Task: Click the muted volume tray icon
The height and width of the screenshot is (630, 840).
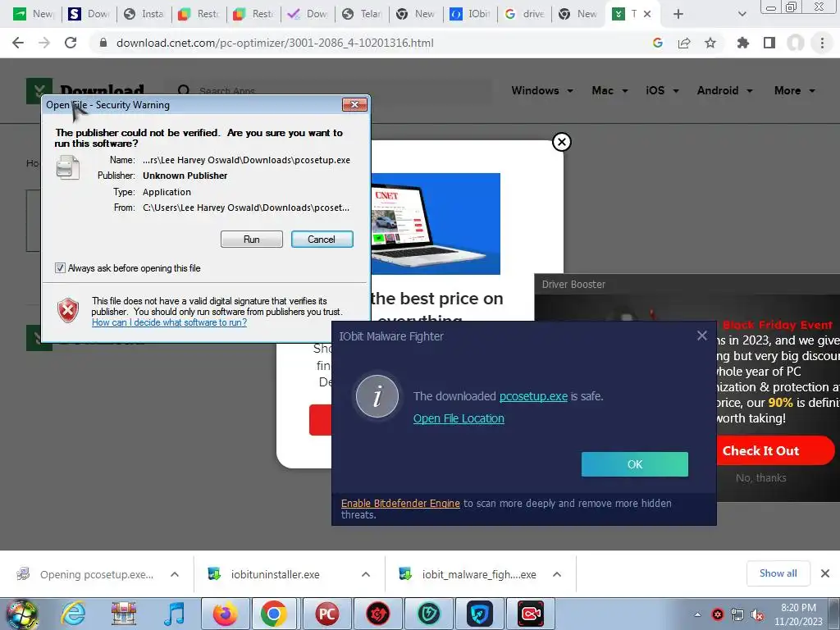Action: (x=757, y=615)
